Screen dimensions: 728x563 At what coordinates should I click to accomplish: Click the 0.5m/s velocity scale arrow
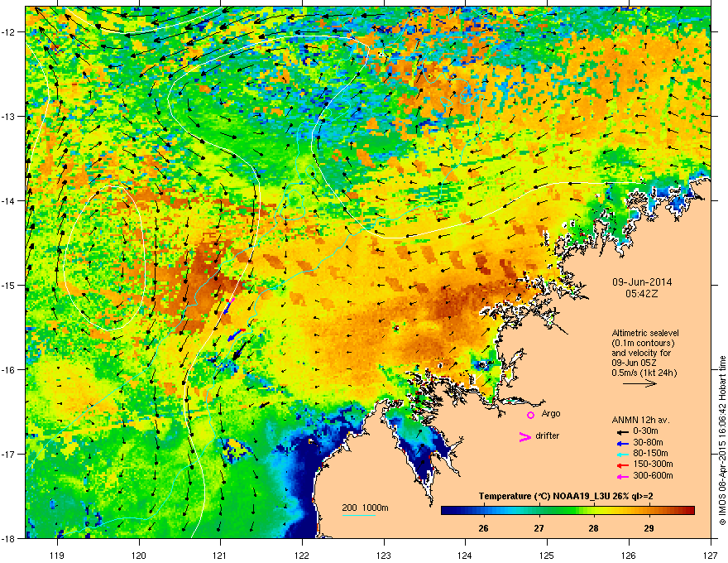click(x=639, y=383)
